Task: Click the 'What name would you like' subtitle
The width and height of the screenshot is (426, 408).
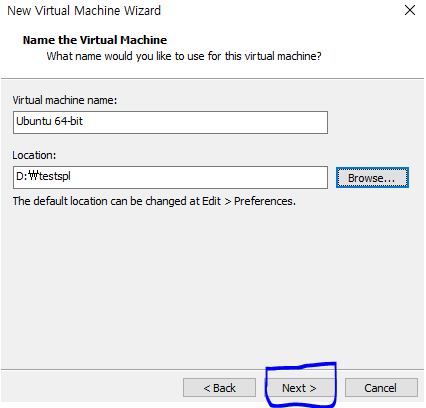Action: 184,56
